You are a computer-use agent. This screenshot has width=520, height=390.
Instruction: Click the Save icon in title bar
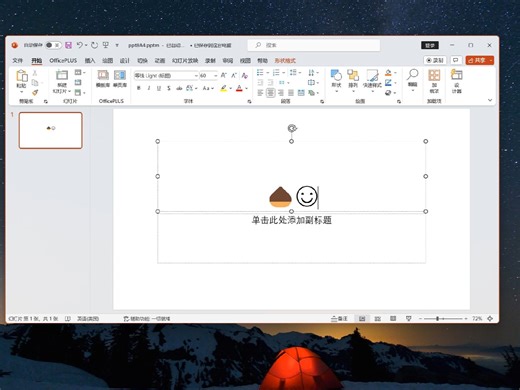coord(68,45)
